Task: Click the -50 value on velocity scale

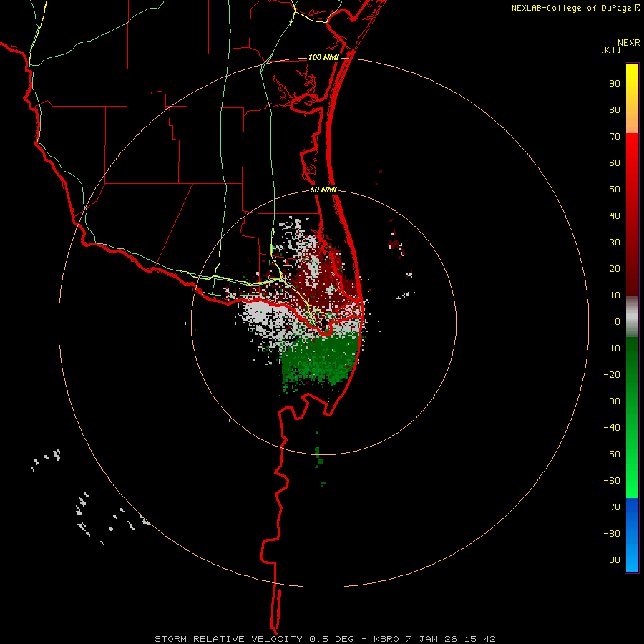Action: pos(612,454)
